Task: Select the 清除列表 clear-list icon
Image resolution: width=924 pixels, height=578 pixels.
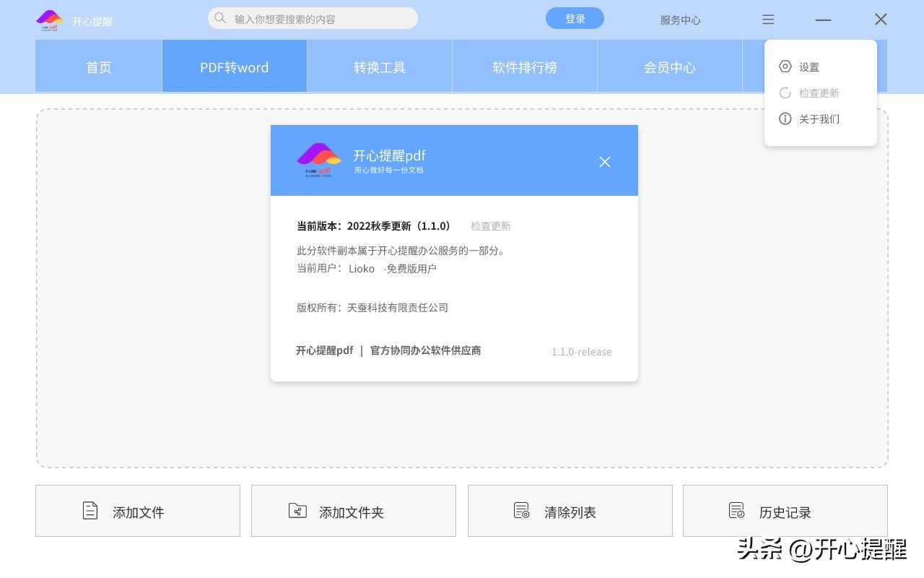Action: [521, 510]
